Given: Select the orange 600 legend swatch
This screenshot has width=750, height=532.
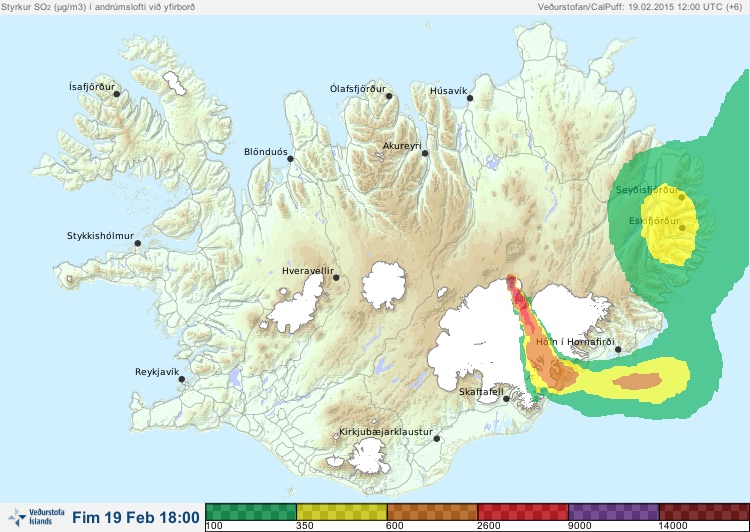Looking at the screenshot, I should tap(432, 512).
